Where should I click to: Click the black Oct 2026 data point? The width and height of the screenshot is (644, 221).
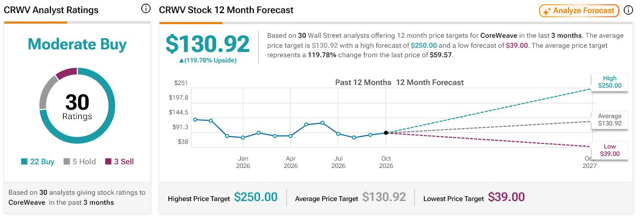point(386,133)
